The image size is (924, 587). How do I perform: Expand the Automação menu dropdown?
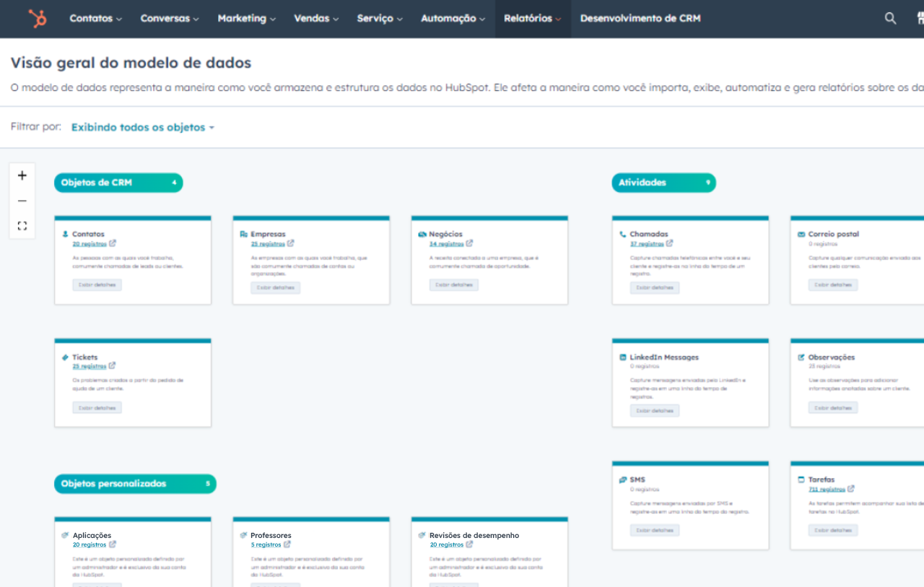tap(453, 19)
